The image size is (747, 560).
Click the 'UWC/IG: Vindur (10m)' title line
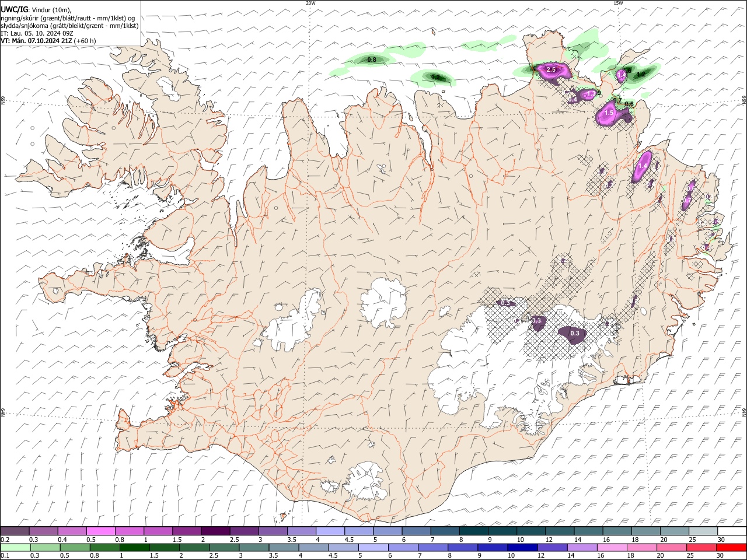(36, 9)
